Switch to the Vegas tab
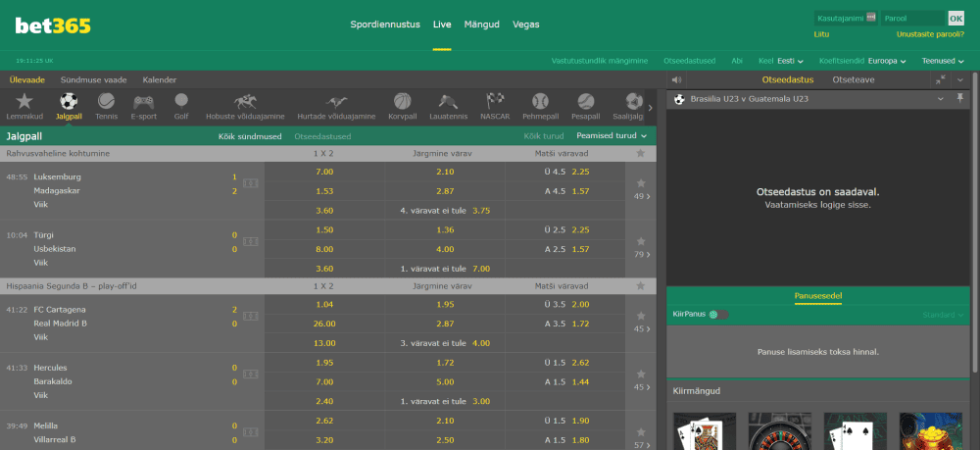 pos(525,25)
